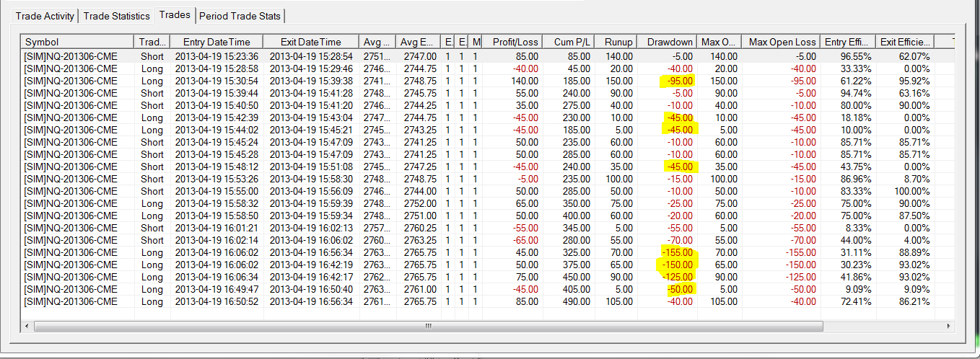Select the exit efficiency 95.92% cell
Viewport: 980px width, 359px height.
[915, 81]
